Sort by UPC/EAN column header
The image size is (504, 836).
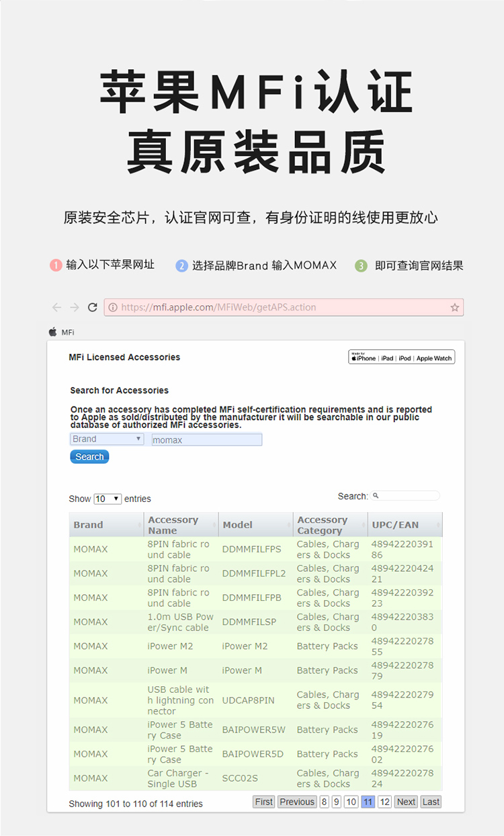pyautogui.click(x=405, y=525)
